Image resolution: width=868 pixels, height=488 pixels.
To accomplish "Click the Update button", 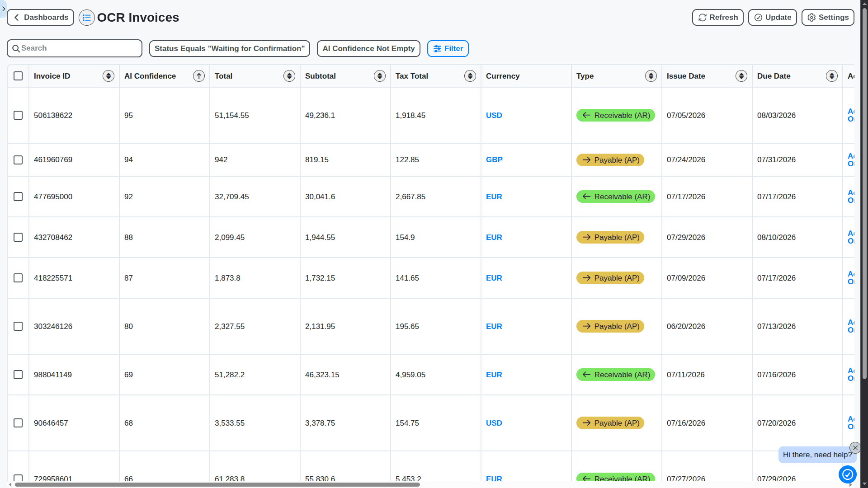I will pyautogui.click(x=772, y=18).
